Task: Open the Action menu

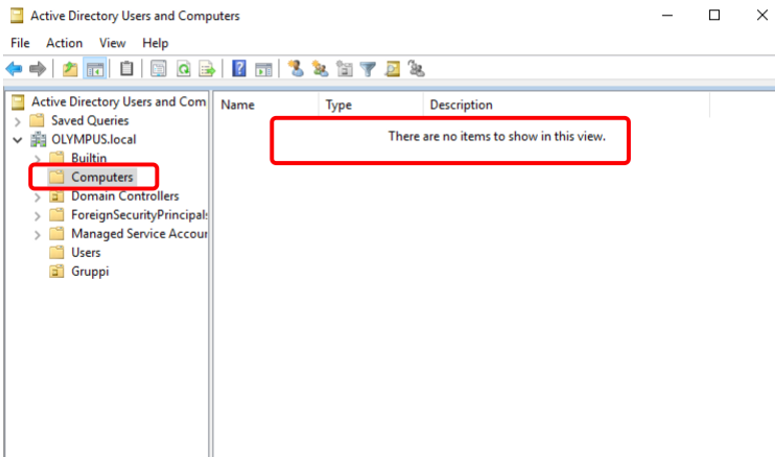Action: [x=64, y=43]
